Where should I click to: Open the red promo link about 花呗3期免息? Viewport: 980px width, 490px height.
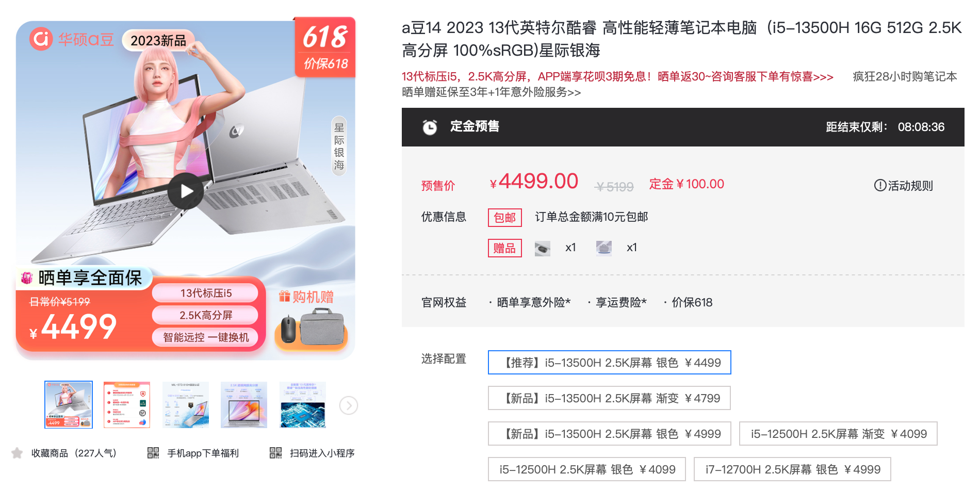[x=617, y=77]
